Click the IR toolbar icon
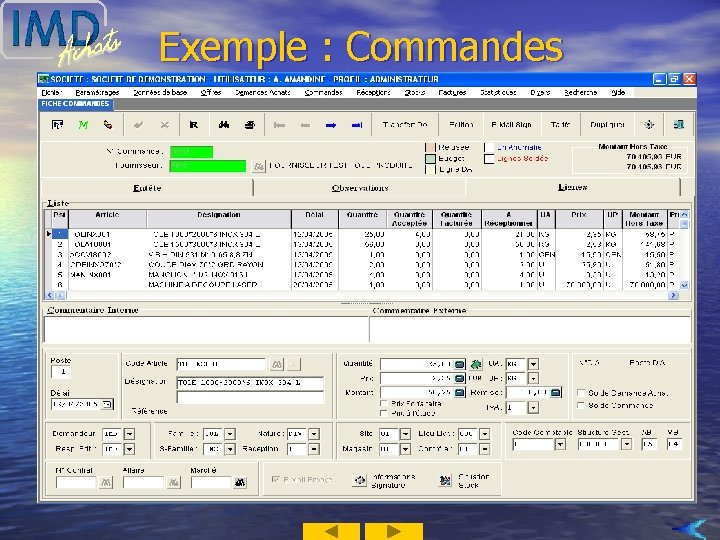 tap(193, 124)
